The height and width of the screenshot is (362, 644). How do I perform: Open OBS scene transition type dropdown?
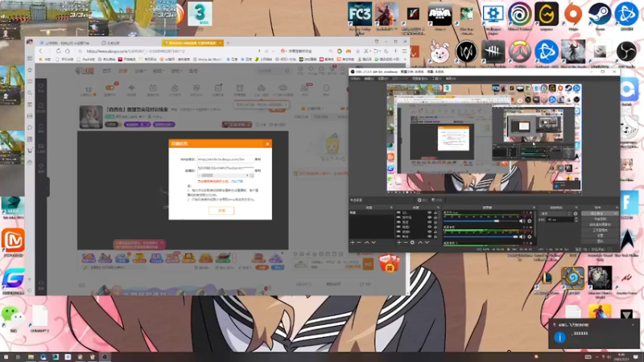click(555, 213)
